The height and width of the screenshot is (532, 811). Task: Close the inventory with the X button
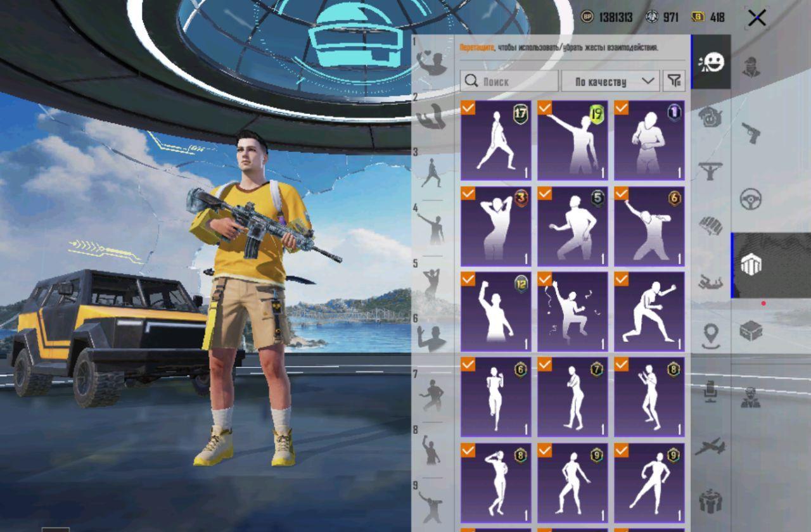(757, 18)
